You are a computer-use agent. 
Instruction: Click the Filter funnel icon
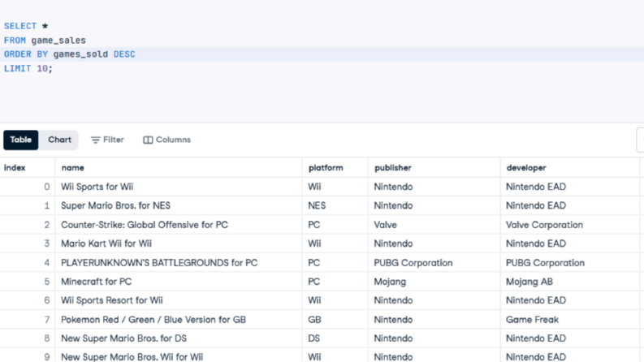coord(95,140)
